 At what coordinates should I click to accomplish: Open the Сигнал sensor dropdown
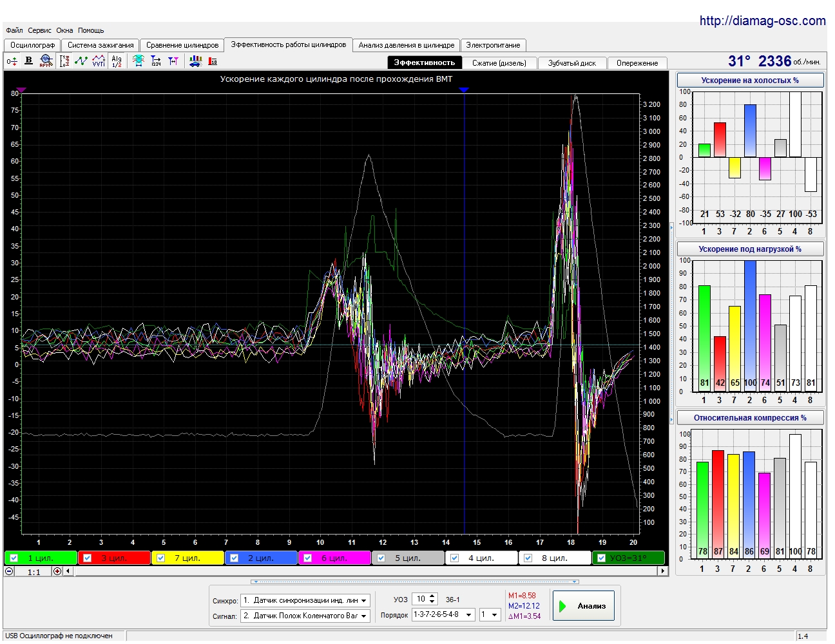tap(305, 616)
